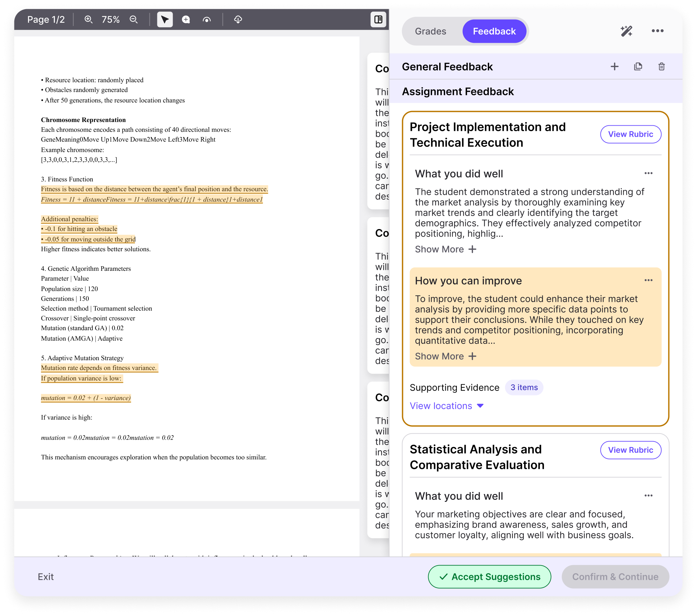Image resolution: width=697 pixels, height=616 pixels.
Task: Copy general feedback with duplicate icon
Action: pos(638,67)
